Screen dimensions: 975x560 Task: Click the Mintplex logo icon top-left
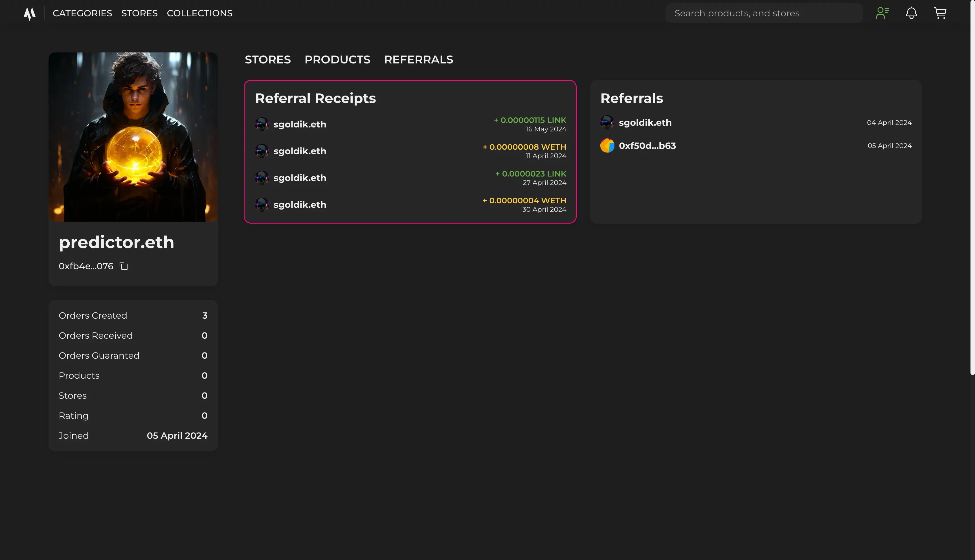click(29, 13)
